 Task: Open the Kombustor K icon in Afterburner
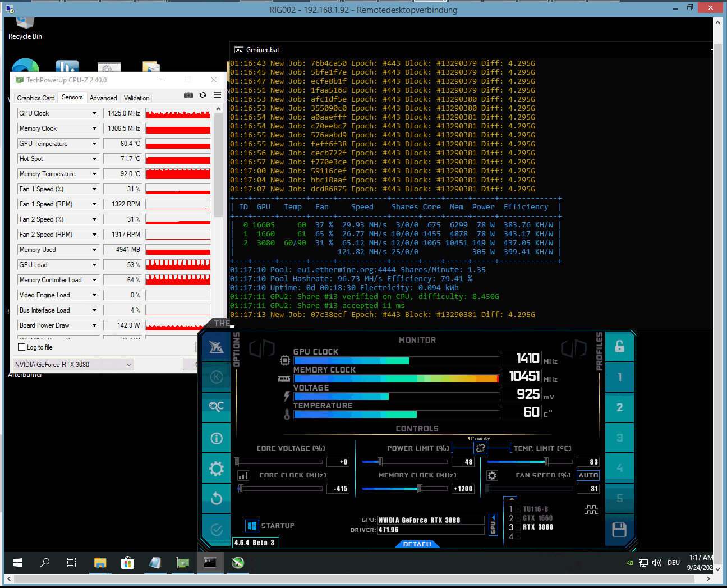point(216,377)
